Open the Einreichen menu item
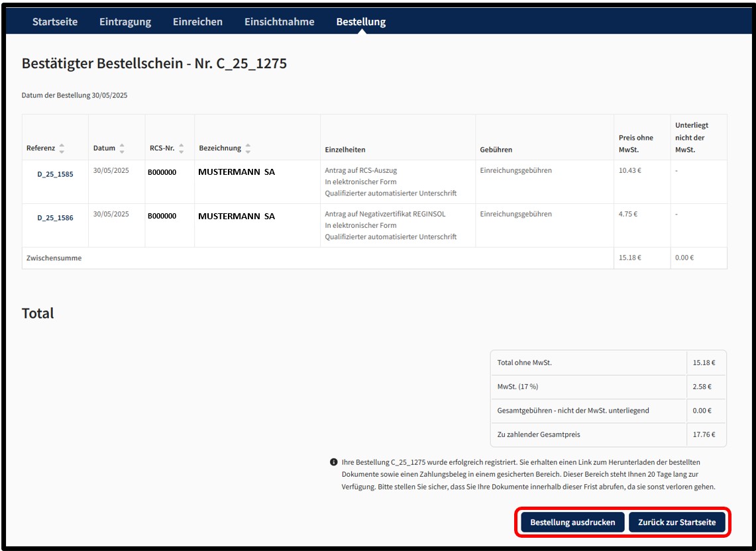This screenshot has height=551, width=756. 197,22
